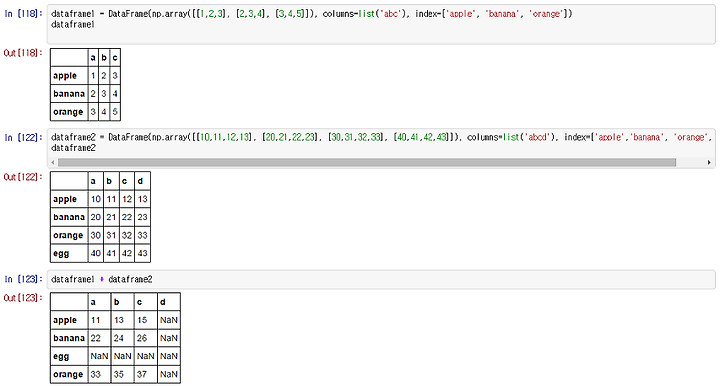The height and width of the screenshot is (386, 720).
Task: Click value 35 in Out[123] orange row
Action: pos(118,374)
